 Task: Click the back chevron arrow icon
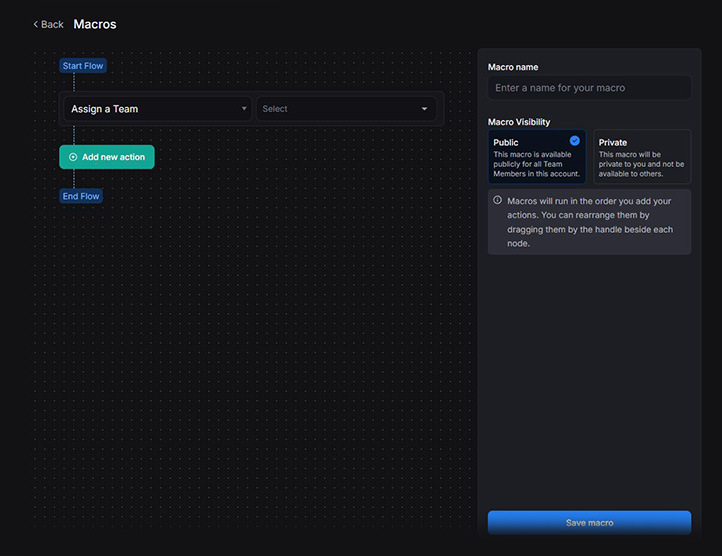(36, 24)
